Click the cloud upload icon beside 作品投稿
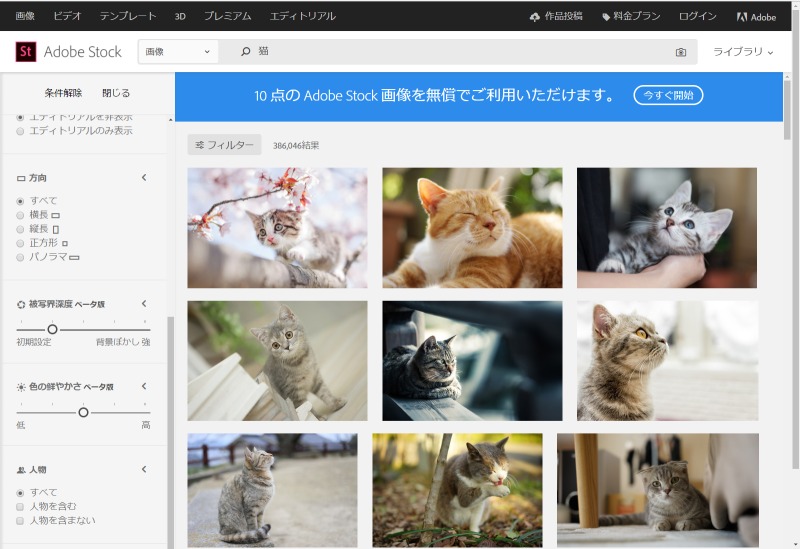800x549 pixels. pos(535,17)
